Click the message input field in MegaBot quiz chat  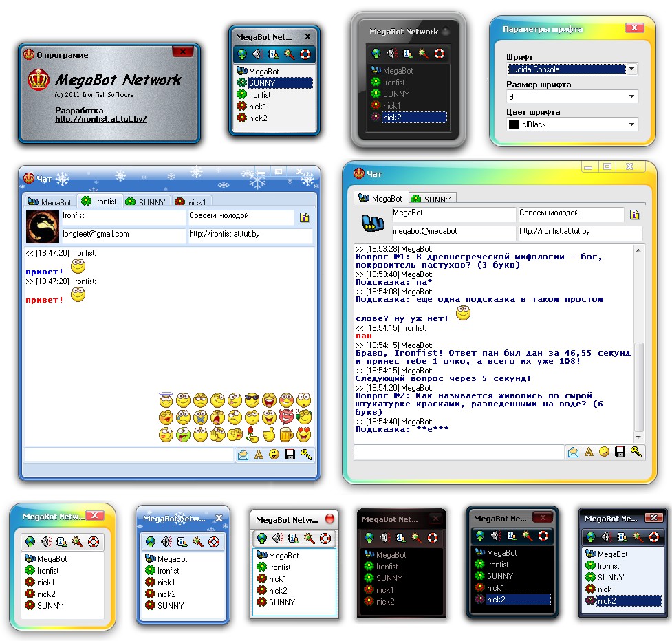point(459,452)
